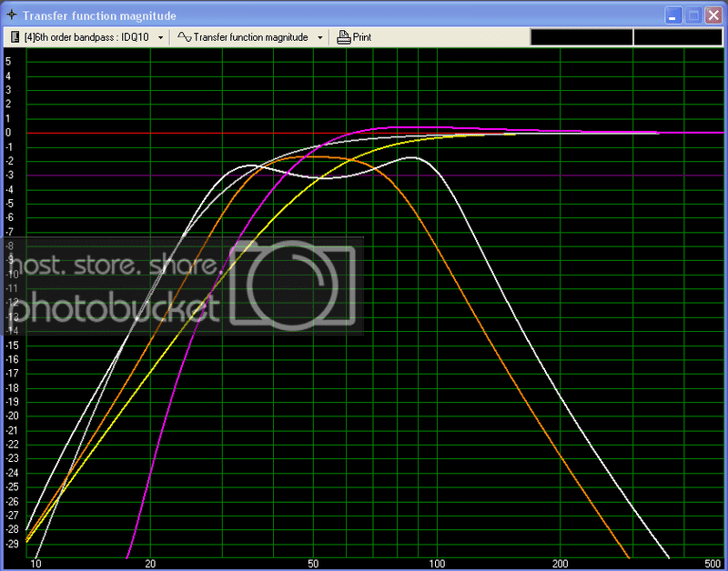Click the 200 frequency axis label
The width and height of the screenshot is (728, 571).
(561, 564)
